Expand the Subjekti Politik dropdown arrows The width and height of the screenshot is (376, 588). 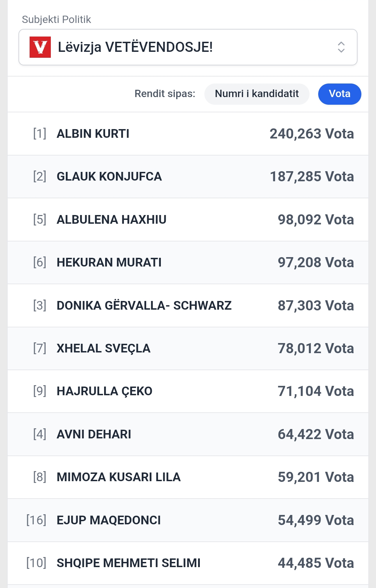coord(341,47)
